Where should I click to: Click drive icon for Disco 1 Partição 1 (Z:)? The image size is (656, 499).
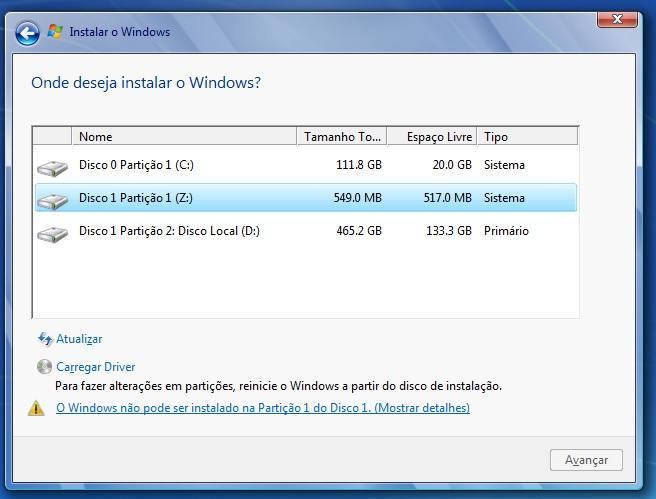click(52, 201)
